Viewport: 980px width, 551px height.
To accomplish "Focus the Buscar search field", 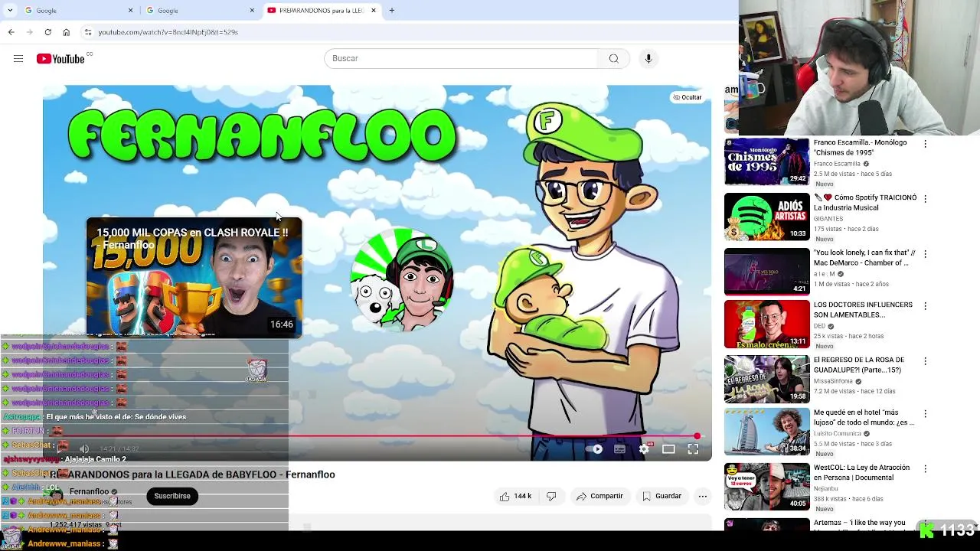I will pyautogui.click(x=461, y=59).
